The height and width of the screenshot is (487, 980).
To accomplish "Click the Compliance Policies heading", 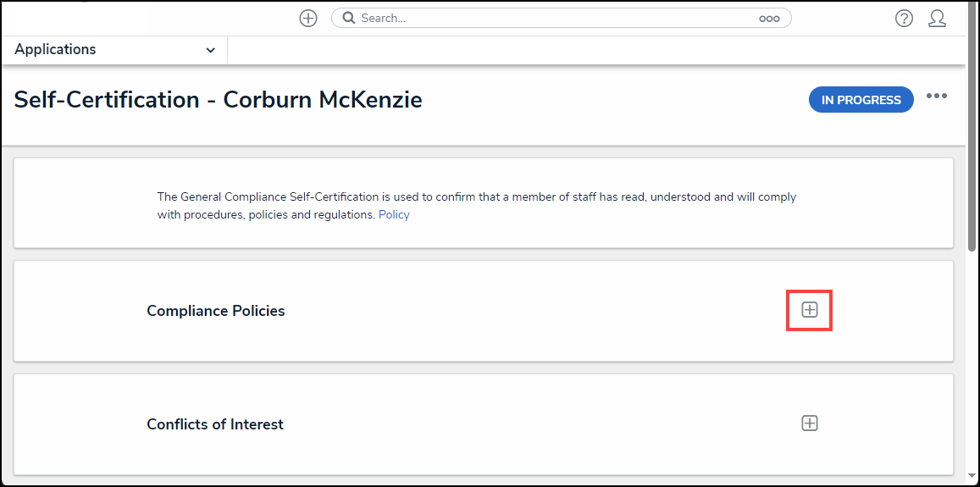I will (x=215, y=311).
